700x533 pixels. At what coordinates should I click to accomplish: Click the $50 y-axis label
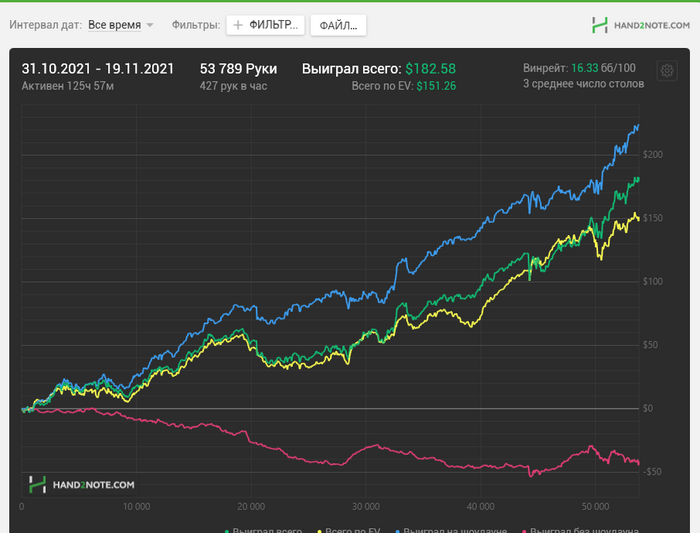650,345
